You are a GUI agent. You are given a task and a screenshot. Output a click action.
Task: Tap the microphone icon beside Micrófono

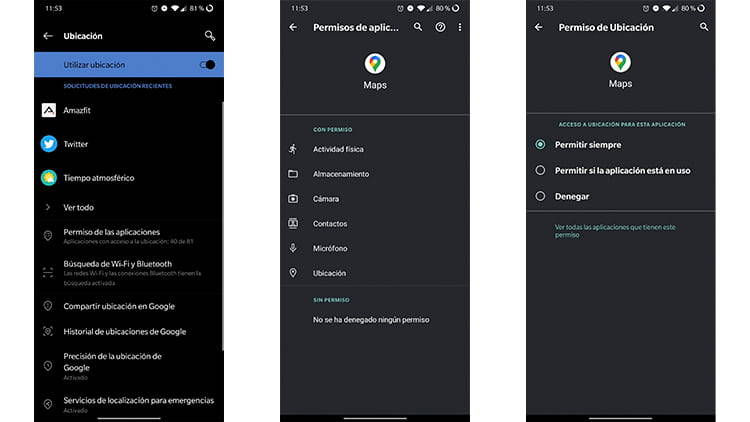click(293, 248)
